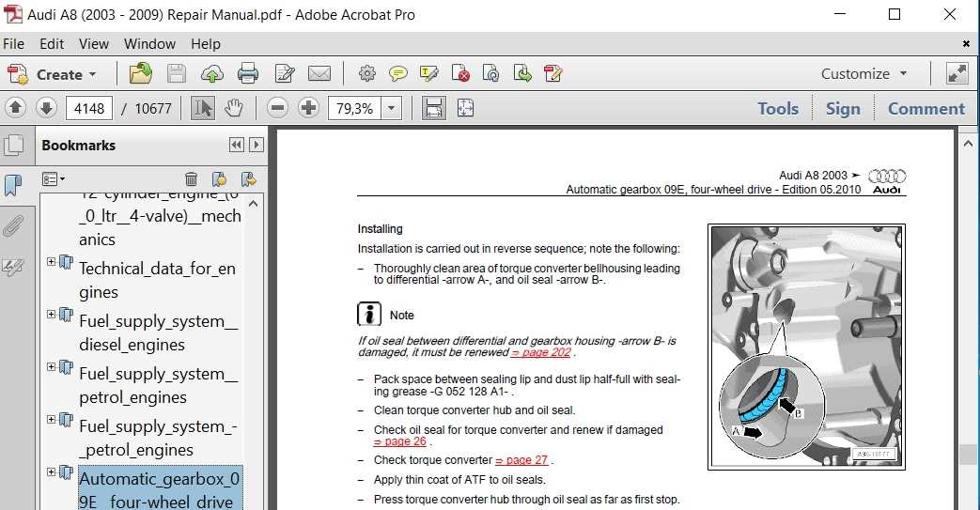Show the Signatures panel icon
Viewport: 980px width, 510px height.
pyautogui.click(x=13, y=267)
